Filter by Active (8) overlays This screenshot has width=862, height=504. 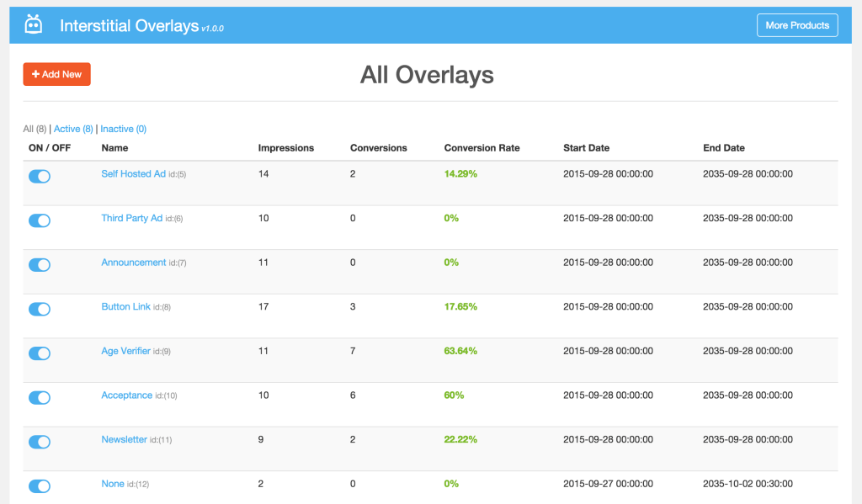click(73, 129)
